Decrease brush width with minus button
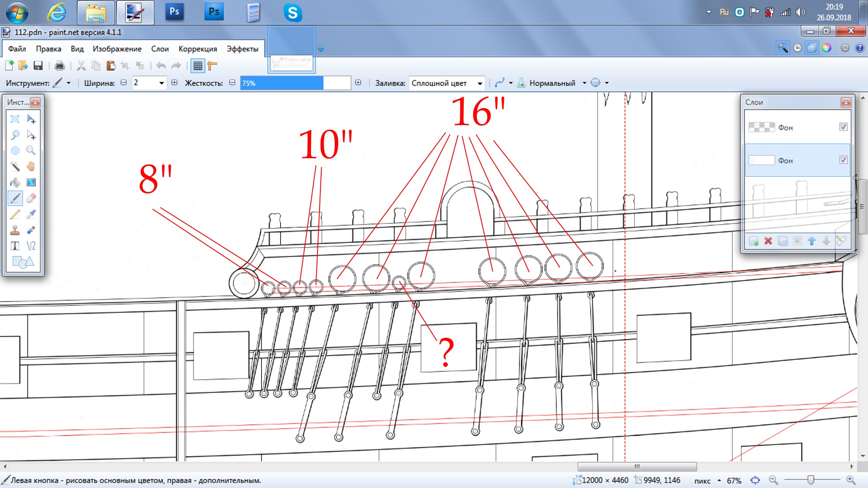The width and height of the screenshot is (868, 488). pyautogui.click(x=124, y=83)
